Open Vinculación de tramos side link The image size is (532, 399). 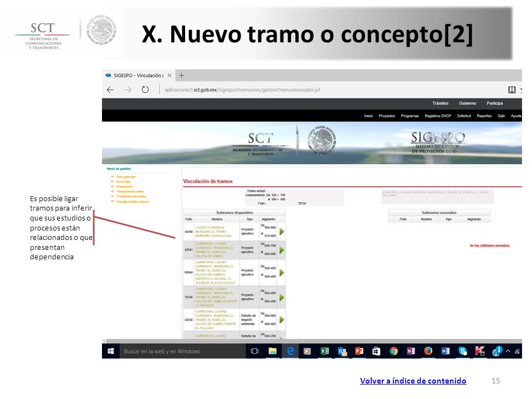[130, 191]
